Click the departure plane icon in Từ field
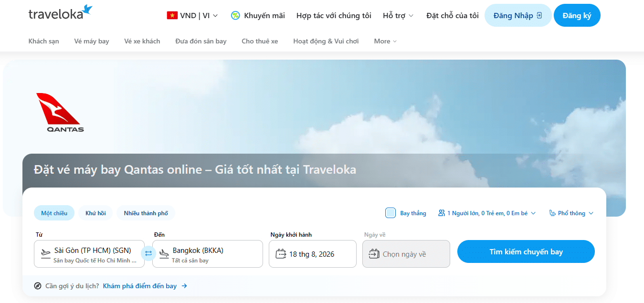Image resolution: width=644 pixels, height=303 pixels. [x=46, y=253]
